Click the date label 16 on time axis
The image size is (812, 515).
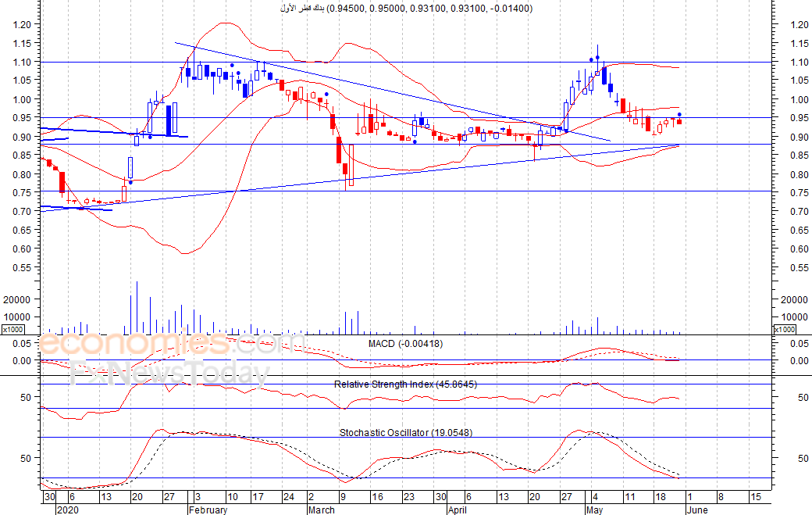coord(378,497)
